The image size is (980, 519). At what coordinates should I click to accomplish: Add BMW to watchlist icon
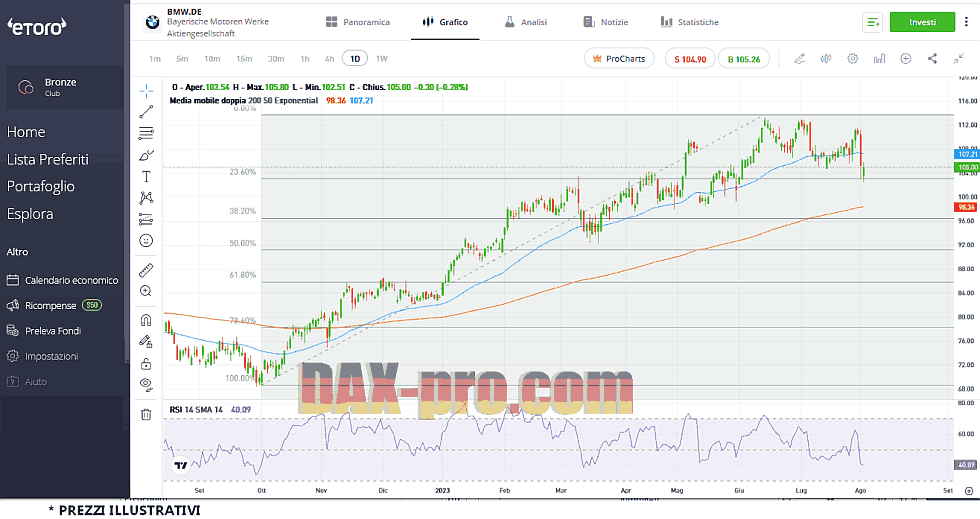pyautogui.click(x=872, y=23)
